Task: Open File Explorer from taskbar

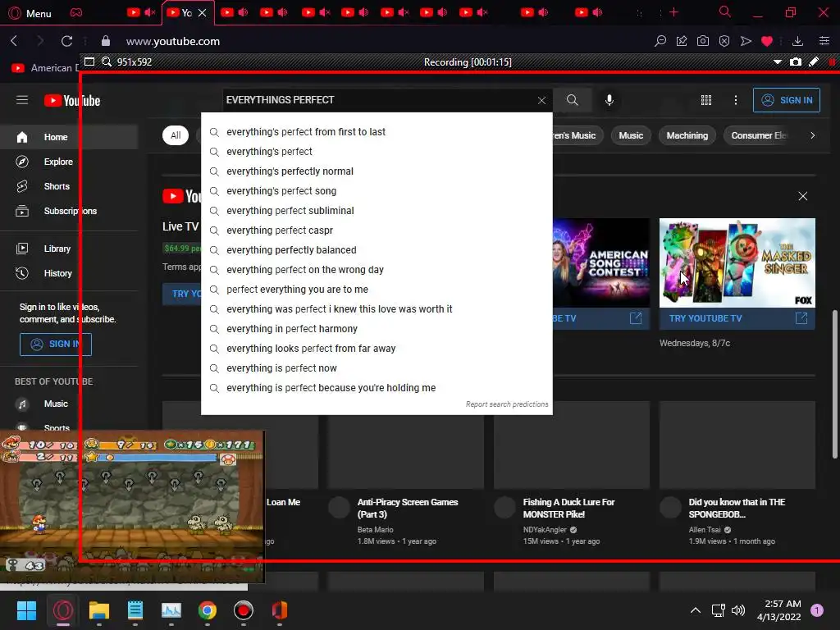Action: pyautogui.click(x=99, y=610)
